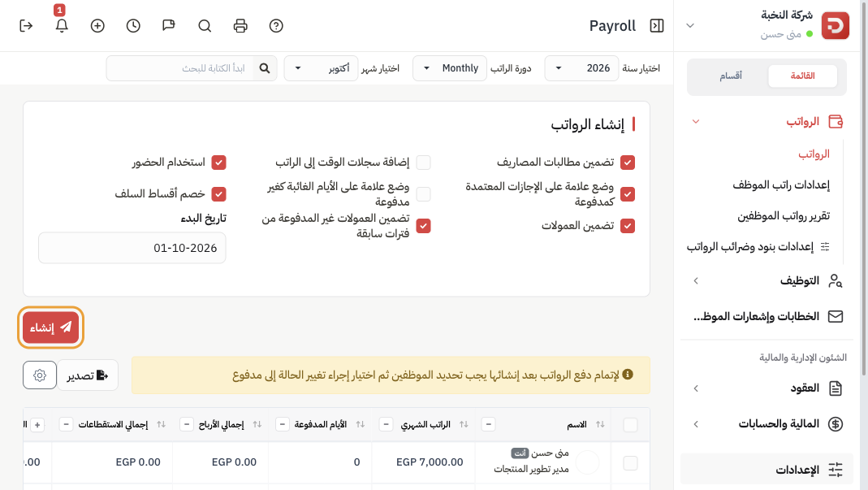The image size is (868, 490).
Task: Collapse إجمالي الاستقطاعات column minus button
Action: tap(66, 425)
